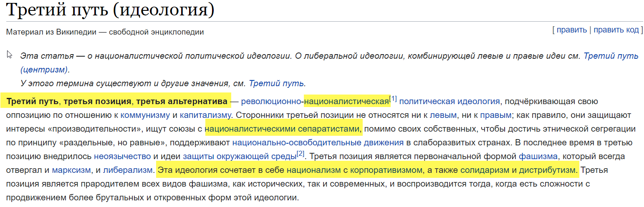Viewport: 644px width, 207px height.
Task: Follow the 'марксизм' link
Action: 71,170
